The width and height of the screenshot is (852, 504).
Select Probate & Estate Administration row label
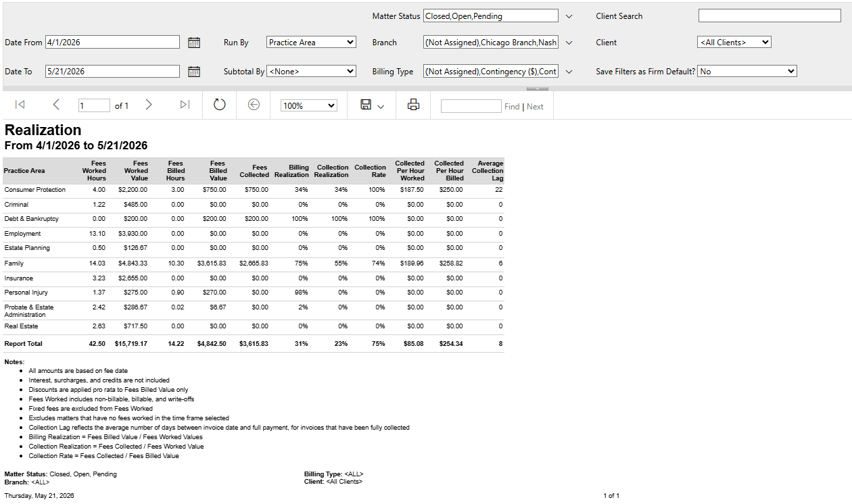click(29, 311)
